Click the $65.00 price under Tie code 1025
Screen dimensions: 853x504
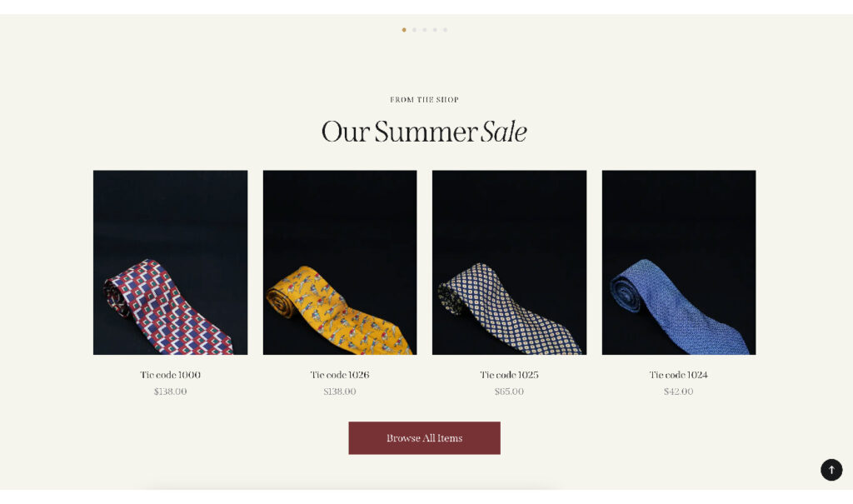(509, 392)
